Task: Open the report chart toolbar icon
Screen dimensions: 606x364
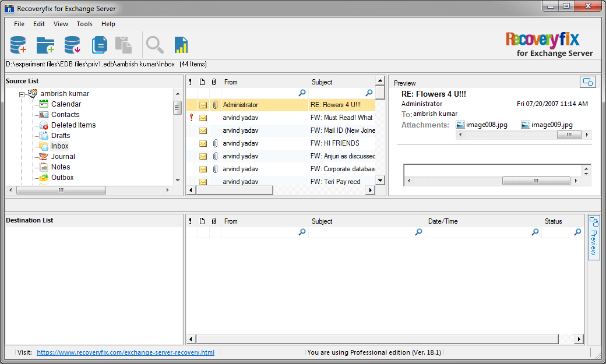Action: coord(181,45)
